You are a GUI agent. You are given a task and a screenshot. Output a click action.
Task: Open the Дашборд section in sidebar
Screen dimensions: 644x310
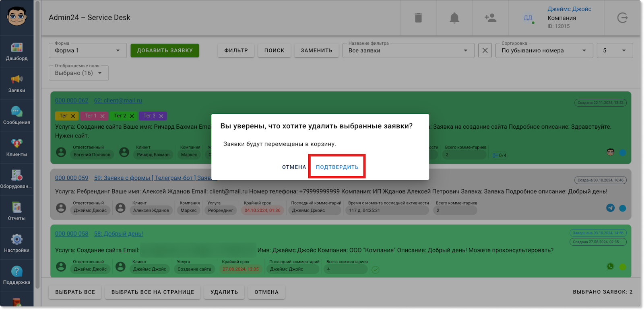tap(17, 52)
